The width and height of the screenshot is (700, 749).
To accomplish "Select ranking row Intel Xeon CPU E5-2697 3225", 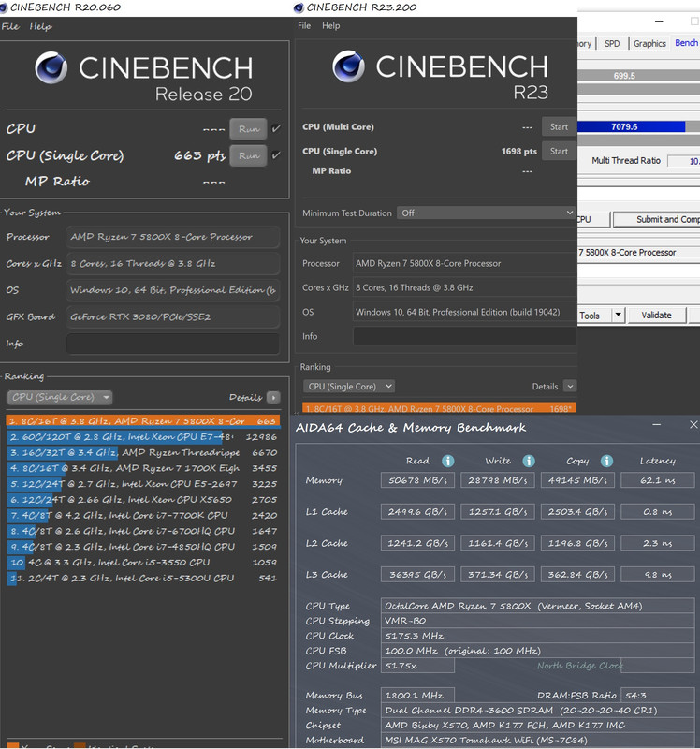I will pyautogui.click(x=143, y=484).
